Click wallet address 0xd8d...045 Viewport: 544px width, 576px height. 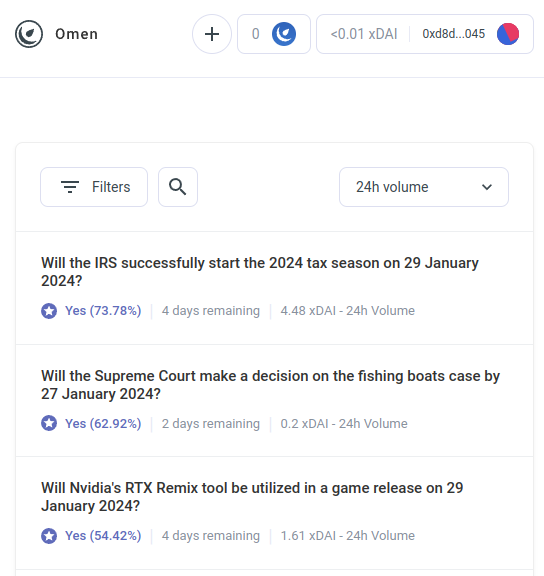tap(454, 34)
